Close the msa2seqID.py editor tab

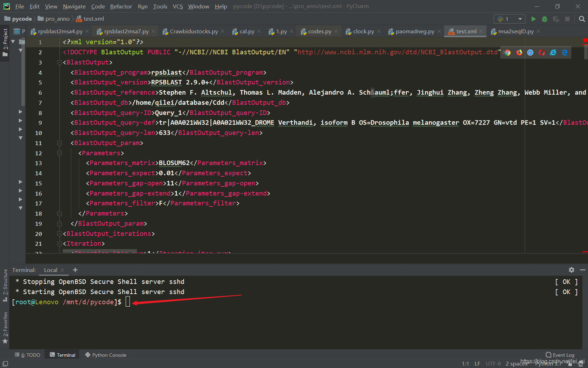pyautogui.click(x=538, y=31)
